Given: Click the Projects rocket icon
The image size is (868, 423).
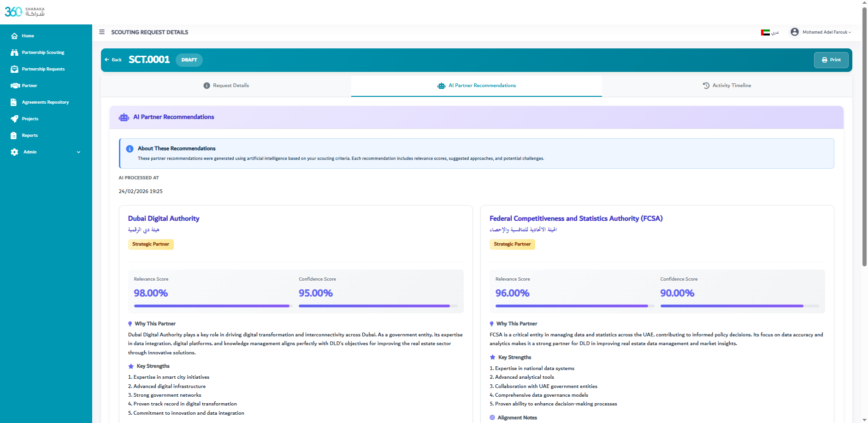Looking at the screenshot, I should [x=14, y=119].
